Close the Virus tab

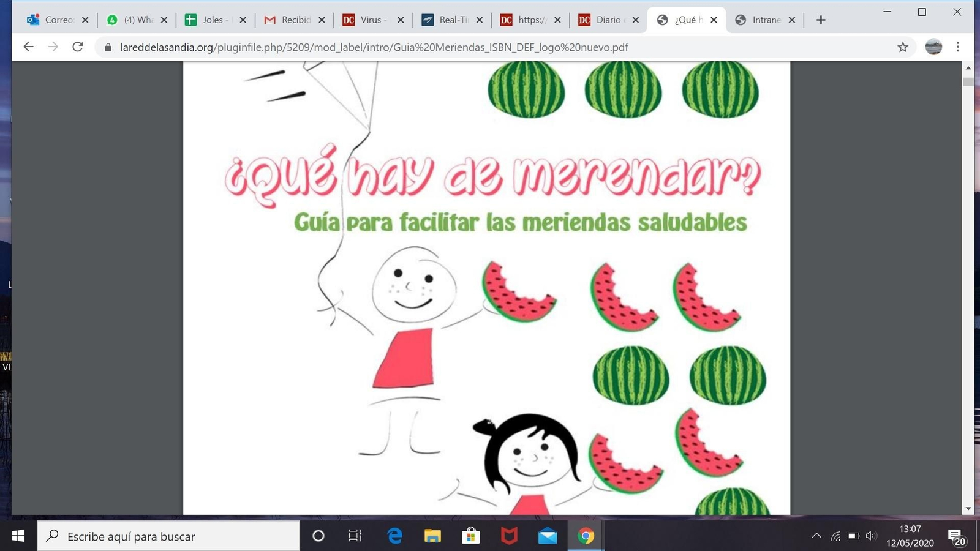(x=401, y=20)
